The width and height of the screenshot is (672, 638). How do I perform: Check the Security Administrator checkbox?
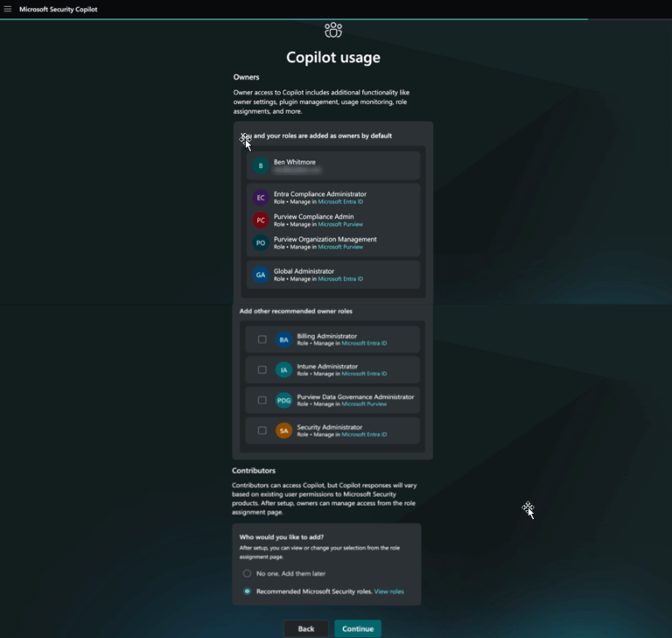coord(262,431)
